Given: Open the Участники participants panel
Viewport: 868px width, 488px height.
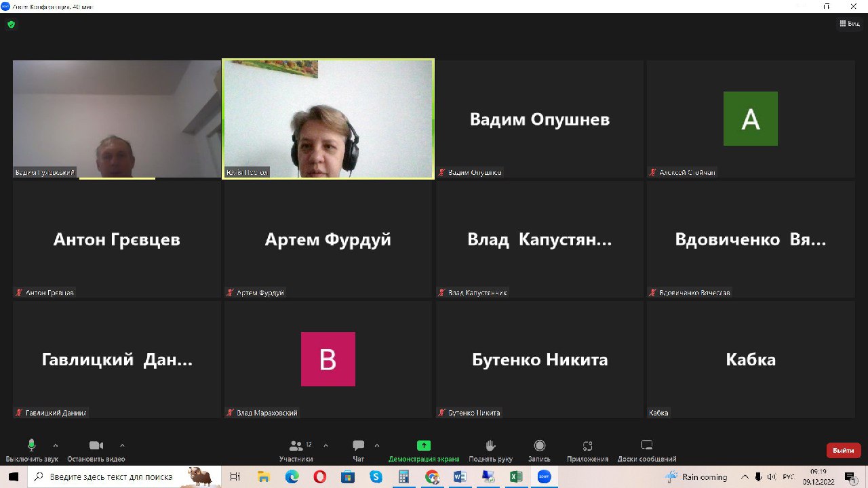Looking at the screenshot, I should 296,450.
